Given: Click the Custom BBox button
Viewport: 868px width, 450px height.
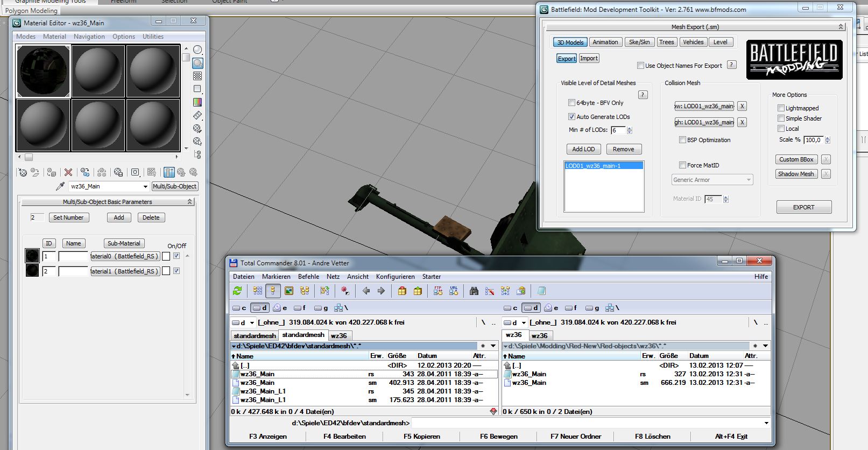Looking at the screenshot, I should click(796, 159).
